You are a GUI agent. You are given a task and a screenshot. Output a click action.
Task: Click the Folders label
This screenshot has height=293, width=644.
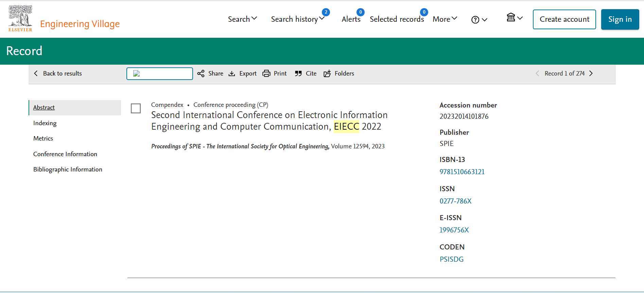click(344, 74)
